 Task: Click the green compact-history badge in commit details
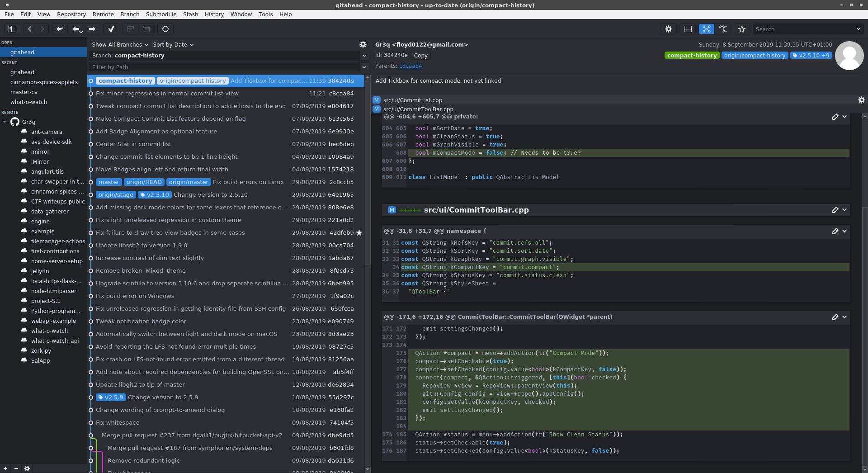pos(692,56)
